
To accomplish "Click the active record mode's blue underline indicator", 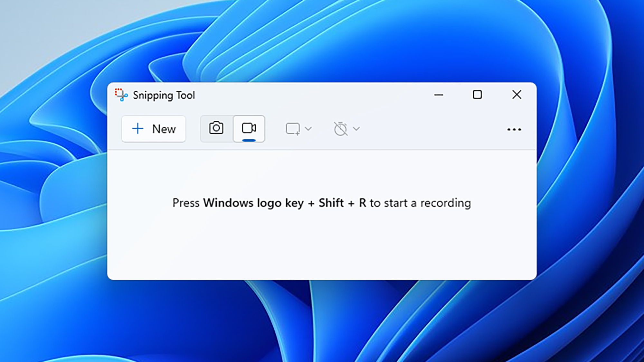I will (249, 140).
